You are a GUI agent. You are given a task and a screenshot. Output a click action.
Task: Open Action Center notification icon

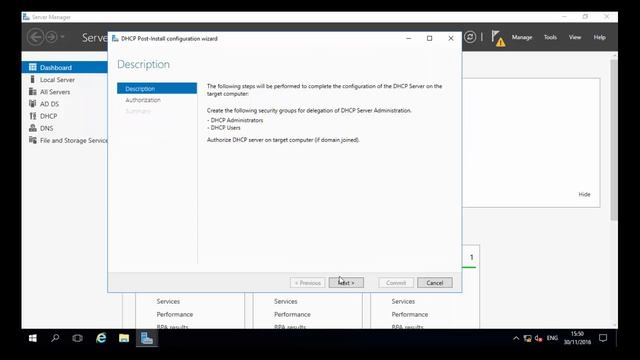pyautogui.click(x=603, y=338)
